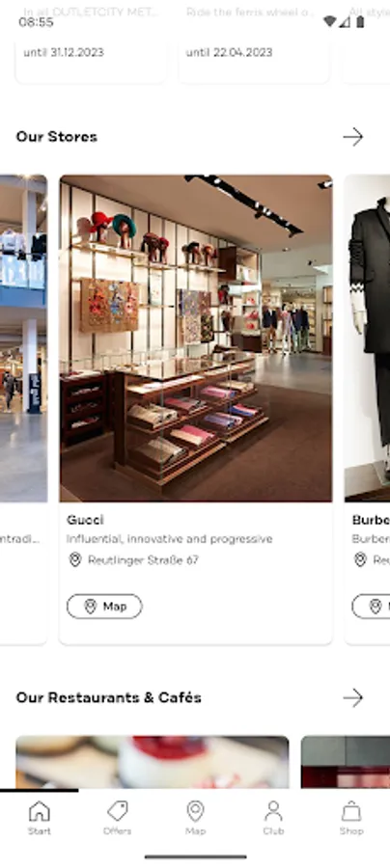Open the Start home tab
The height and width of the screenshot is (868, 390).
[x=39, y=817]
